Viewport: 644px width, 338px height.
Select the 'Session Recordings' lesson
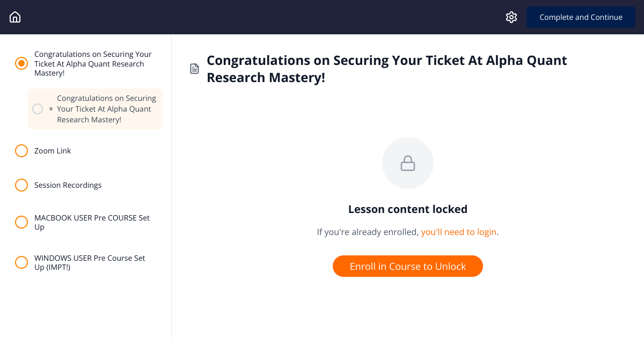point(68,185)
